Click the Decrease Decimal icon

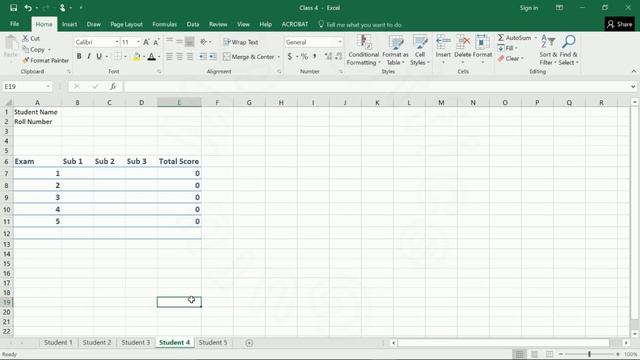(338, 57)
